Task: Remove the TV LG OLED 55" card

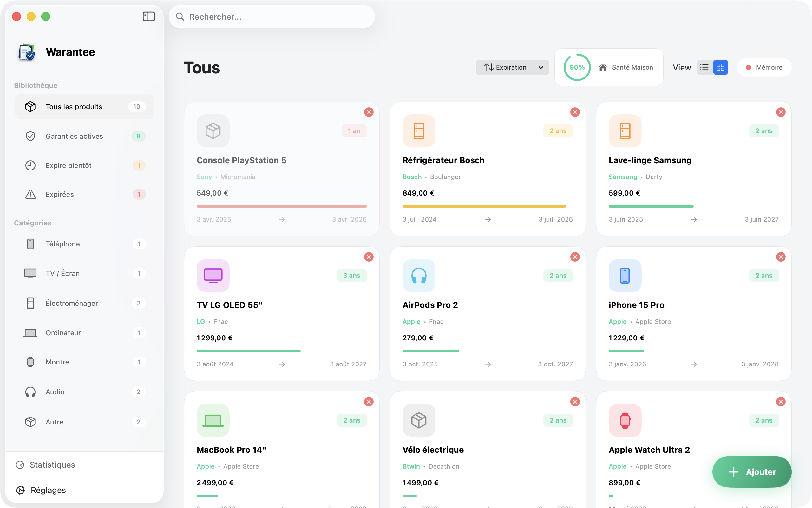Action: [369, 257]
